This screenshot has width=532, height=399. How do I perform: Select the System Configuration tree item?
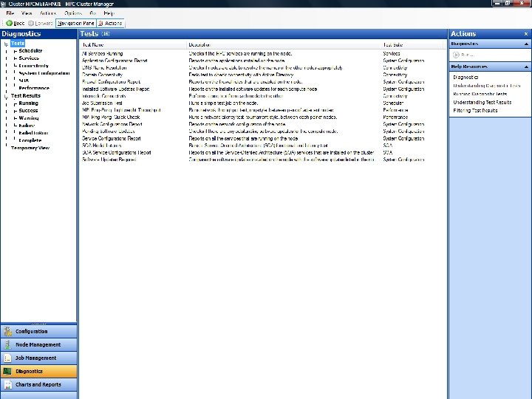click(x=44, y=73)
